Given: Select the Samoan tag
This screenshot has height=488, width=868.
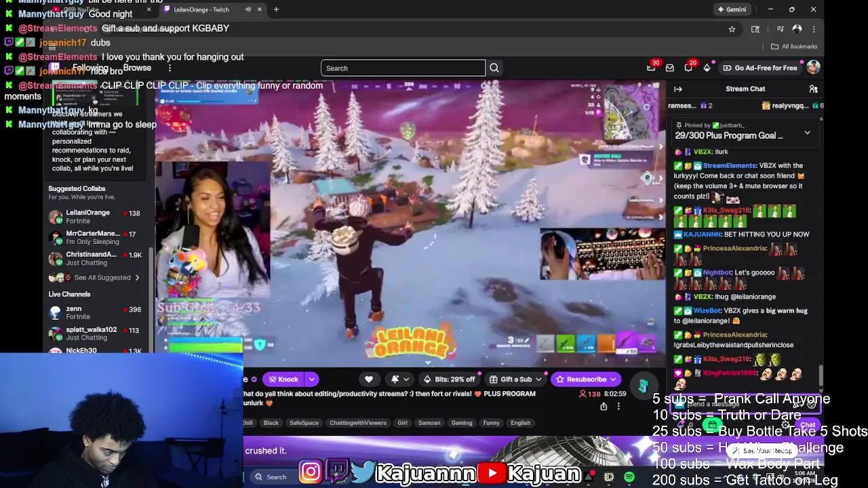Looking at the screenshot, I should 429,423.
